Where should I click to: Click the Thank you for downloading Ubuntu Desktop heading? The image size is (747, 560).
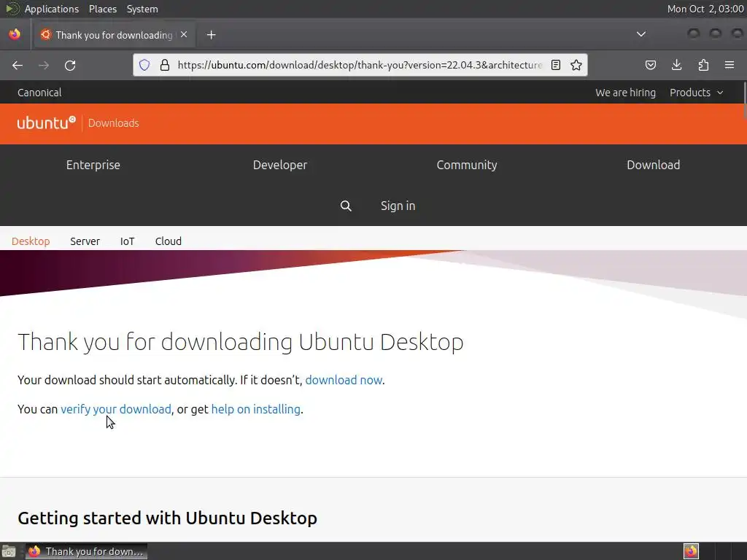[x=241, y=342]
